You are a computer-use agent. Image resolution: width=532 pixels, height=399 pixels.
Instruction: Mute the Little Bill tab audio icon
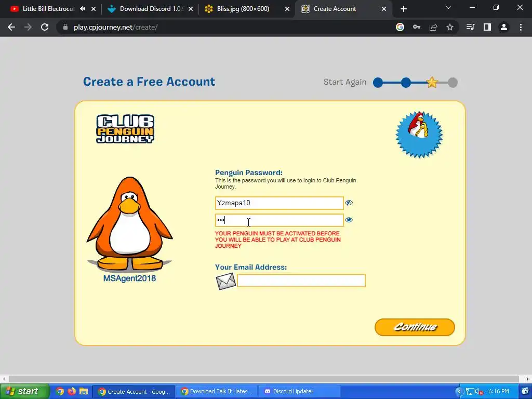tap(83, 9)
